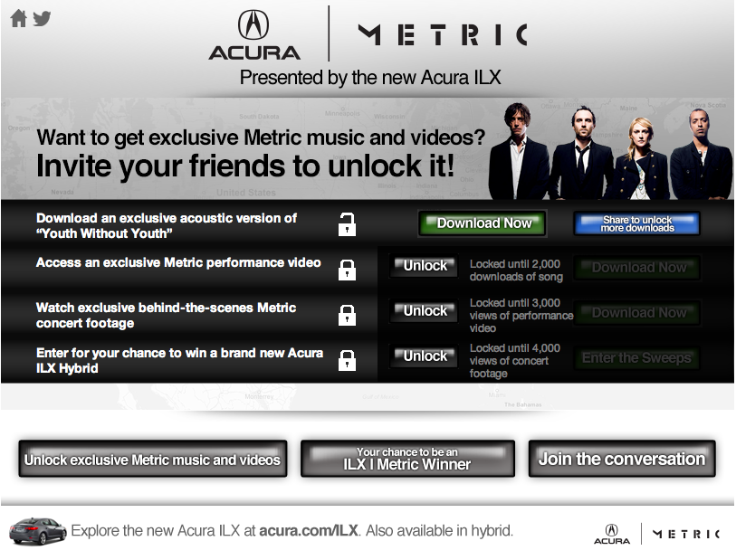Click the Acura ILX car thumbnail in the footer

(37, 531)
